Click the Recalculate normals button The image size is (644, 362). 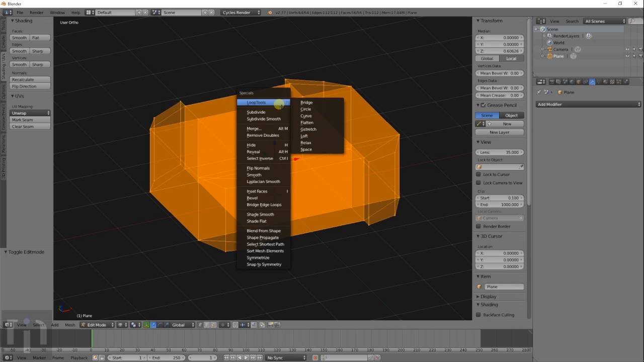31,79
